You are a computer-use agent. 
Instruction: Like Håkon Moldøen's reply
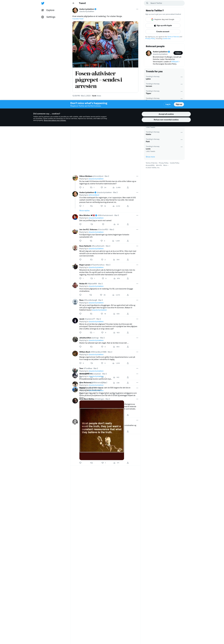click(102, 187)
